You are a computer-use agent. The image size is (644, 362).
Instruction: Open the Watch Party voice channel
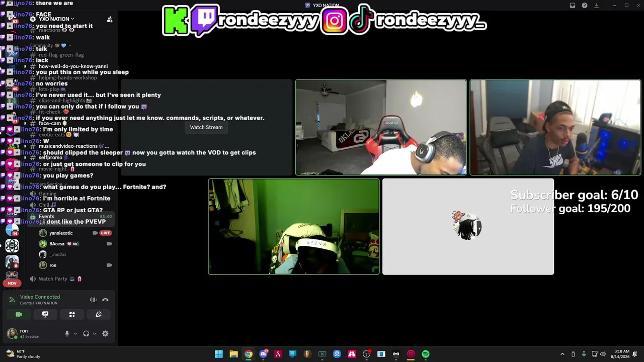coord(70,279)
